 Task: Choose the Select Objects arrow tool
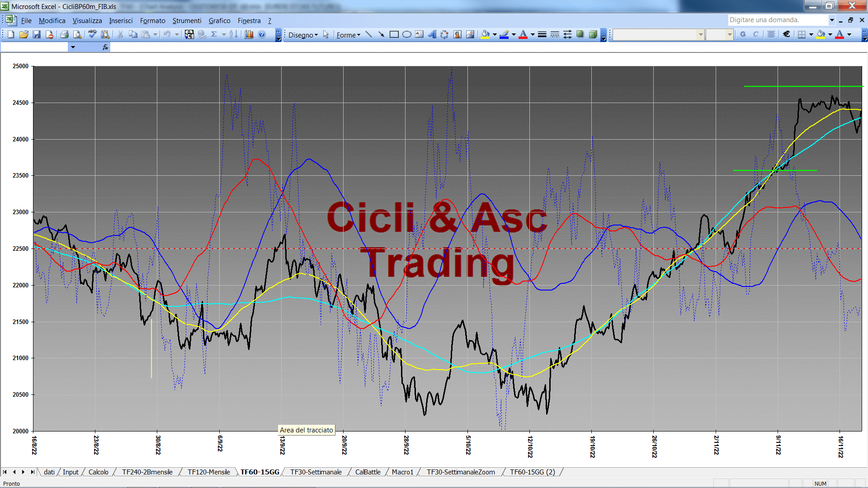(x=326, y=34)
